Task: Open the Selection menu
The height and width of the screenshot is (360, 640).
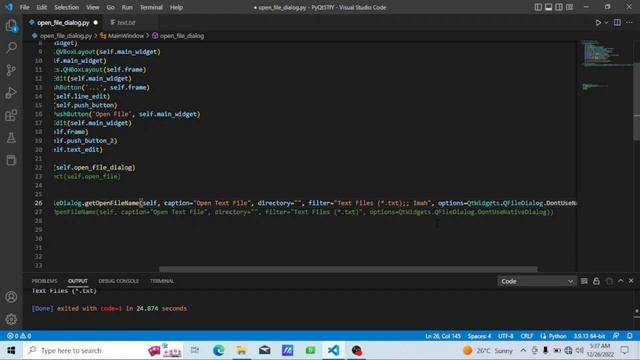Action: [x=67, y=7]
